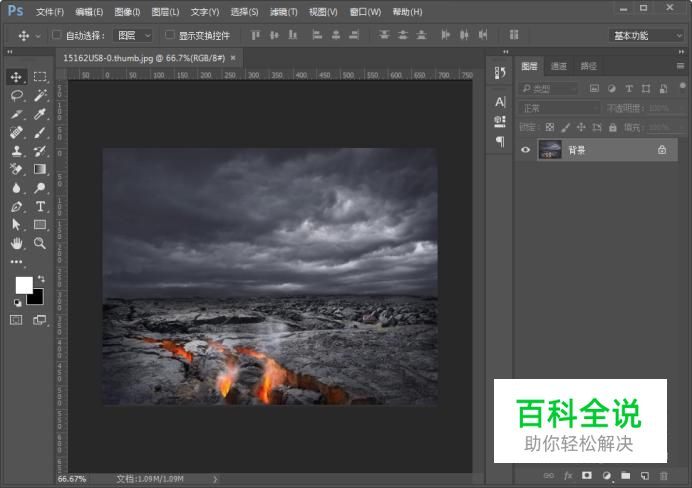The image size is (692, 488).
Task: Select the Move tool
Action: pos(17,76)
